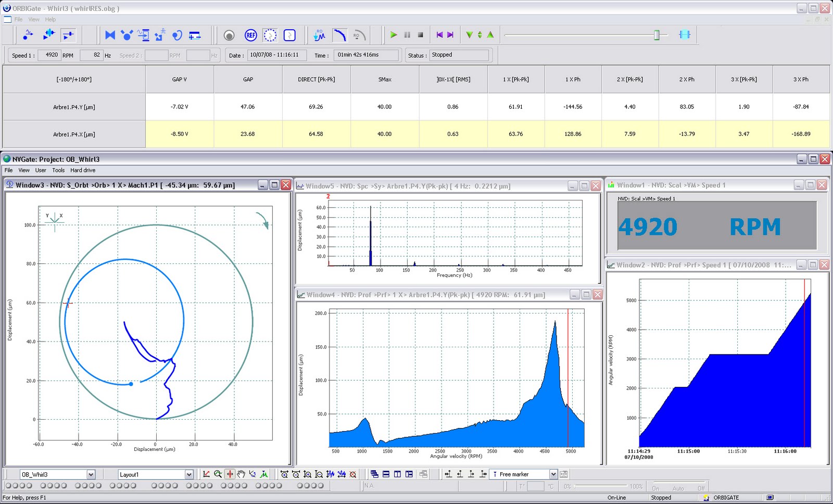The width and height of the screenshot is (833, 504).
Task: Open the Tools menu in NVGate
Action: click(58, 170)
